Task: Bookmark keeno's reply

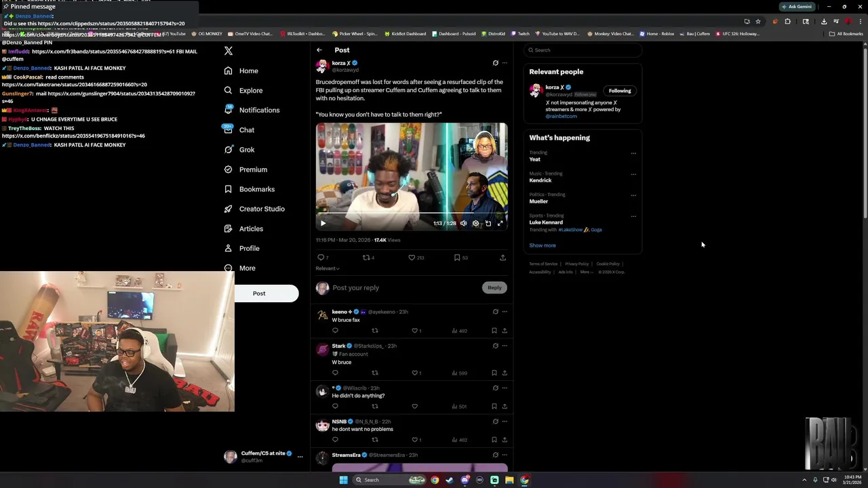Action: tap(494, 331)
